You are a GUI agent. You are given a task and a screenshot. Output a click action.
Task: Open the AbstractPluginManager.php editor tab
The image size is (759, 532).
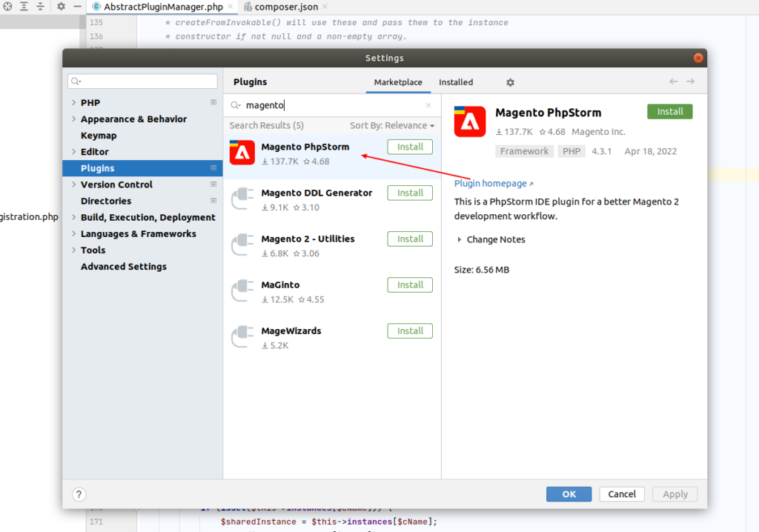[x=163, y=7]
